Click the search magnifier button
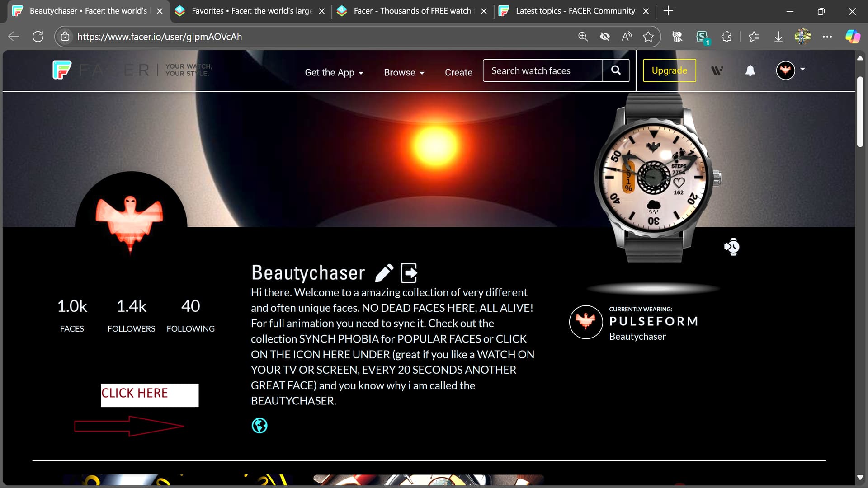 point(616,70)
